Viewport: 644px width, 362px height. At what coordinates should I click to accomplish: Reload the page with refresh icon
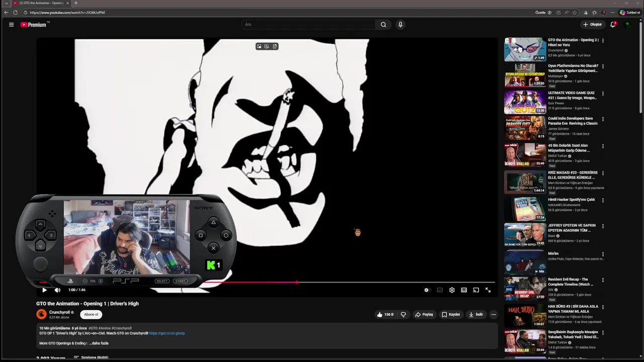click(16, 13)
